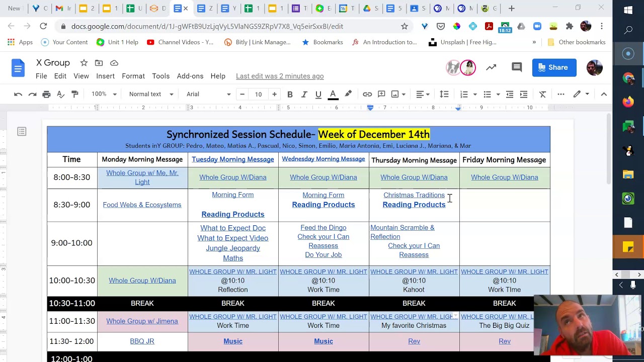This screenshot has height=362, width=644.
Task: Open the More toolbar options menu
Action: tap(561, 94)
